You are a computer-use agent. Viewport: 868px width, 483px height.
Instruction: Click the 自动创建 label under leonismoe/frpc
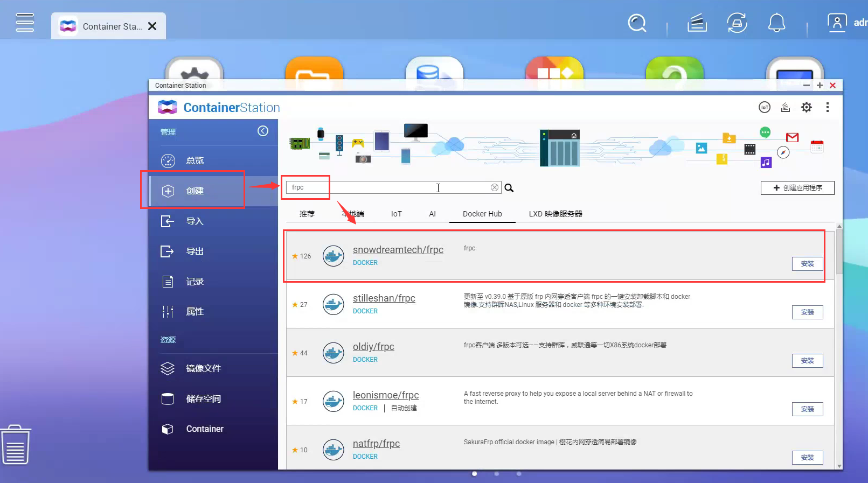click(x=404, y=408)
